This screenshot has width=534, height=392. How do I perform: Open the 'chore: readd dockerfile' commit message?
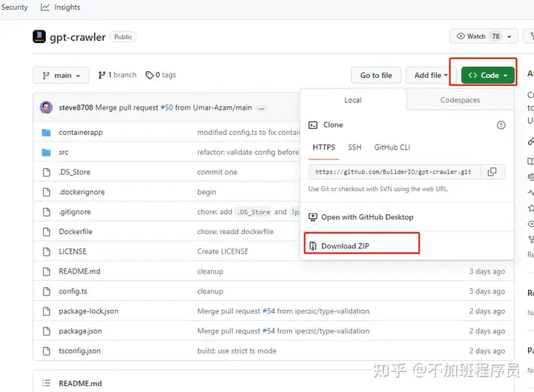(x=235, y=232)
